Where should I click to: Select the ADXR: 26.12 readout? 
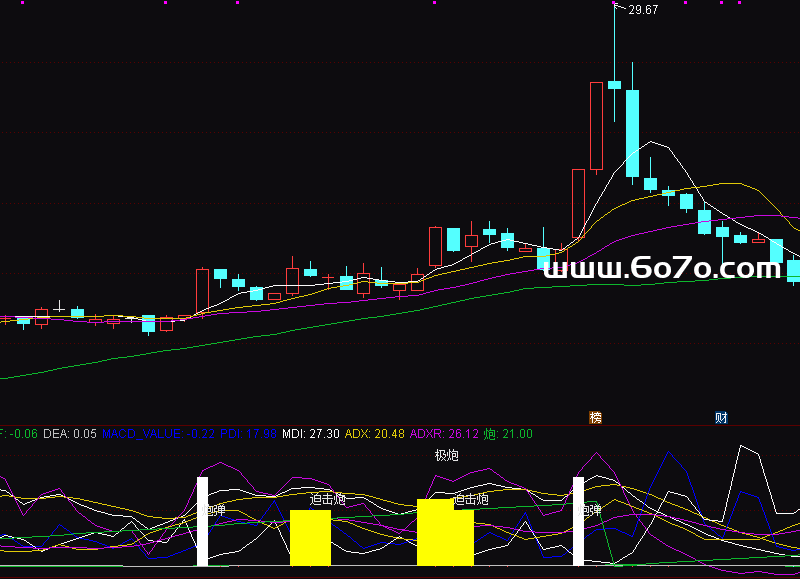tap(443, 434)
